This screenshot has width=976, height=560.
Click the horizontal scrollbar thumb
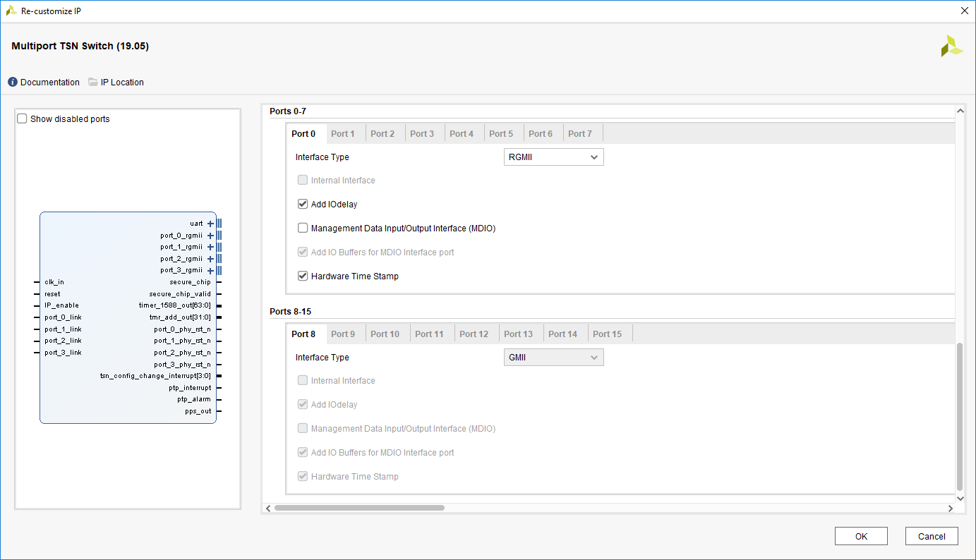pyautogui.click(x=359, y=508)
